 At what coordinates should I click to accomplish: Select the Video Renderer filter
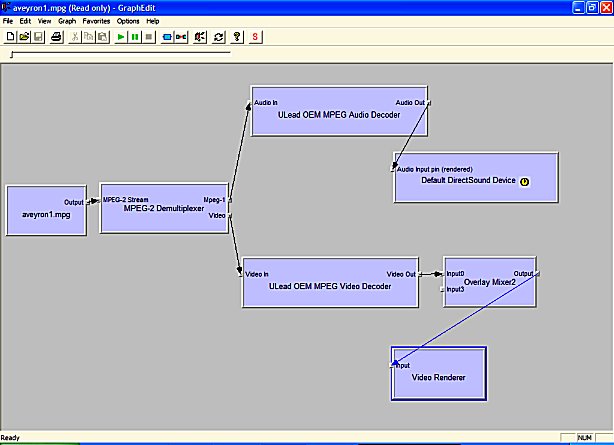[439, 373]
